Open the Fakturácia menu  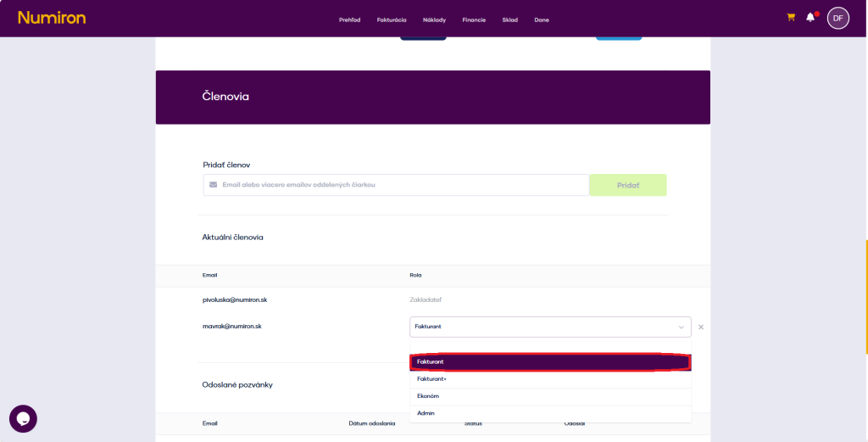point(392,20)
